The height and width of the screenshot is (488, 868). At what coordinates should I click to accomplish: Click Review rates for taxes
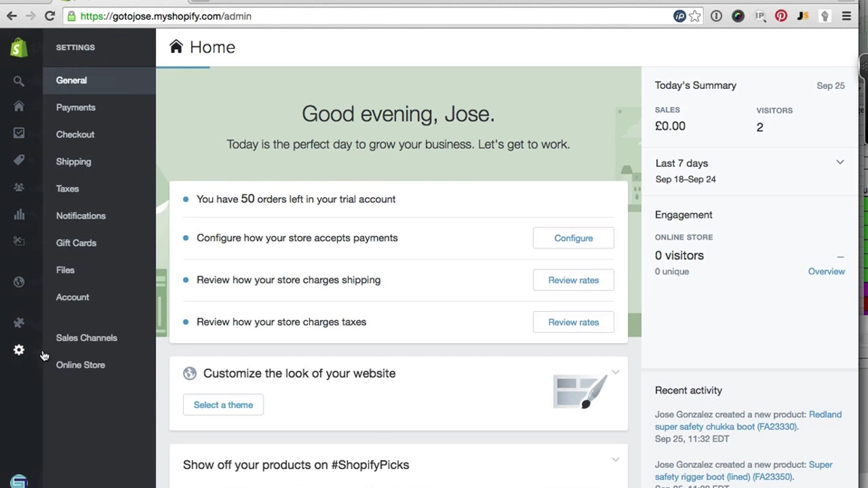574,322
